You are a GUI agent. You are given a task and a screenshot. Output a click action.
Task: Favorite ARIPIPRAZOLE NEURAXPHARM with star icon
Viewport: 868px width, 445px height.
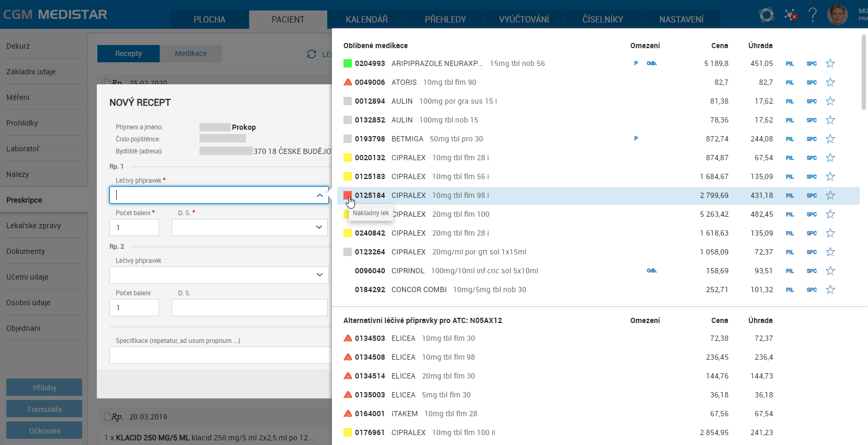coord(830,63)
